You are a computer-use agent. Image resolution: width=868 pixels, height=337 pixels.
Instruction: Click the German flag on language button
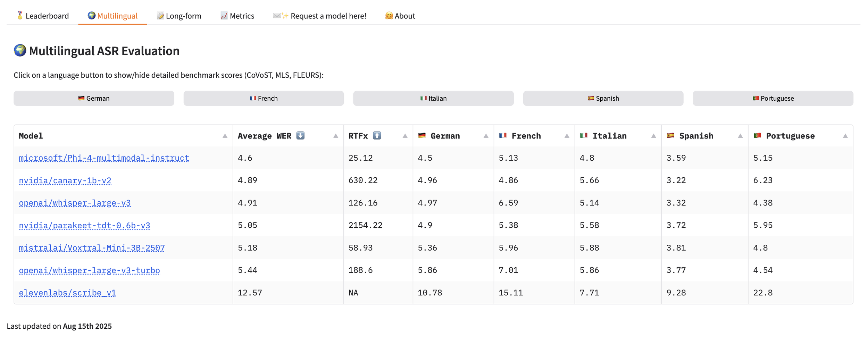click(81, 98)
